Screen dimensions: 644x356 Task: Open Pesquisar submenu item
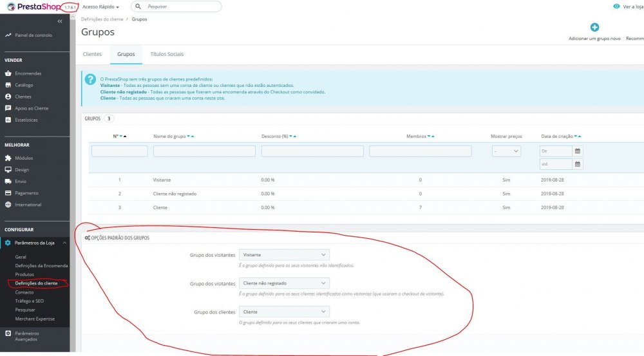click(x=25, y=310)
